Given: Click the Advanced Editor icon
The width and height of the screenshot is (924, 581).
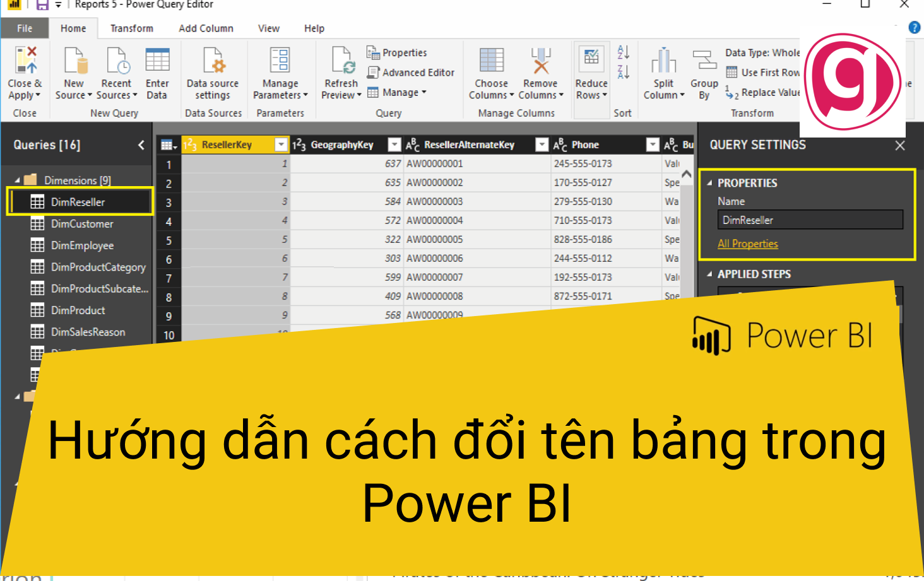Looking at the screenshot, I should (x=372, y=72).
